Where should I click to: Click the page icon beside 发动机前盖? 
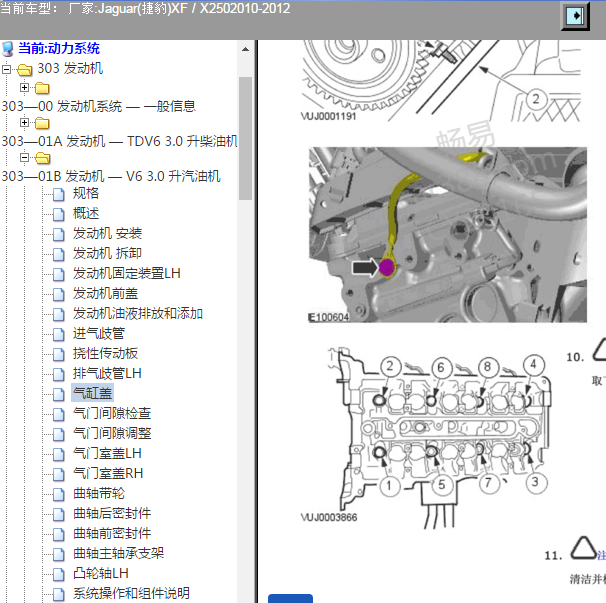pyautogui.click(x=59, y=293)
